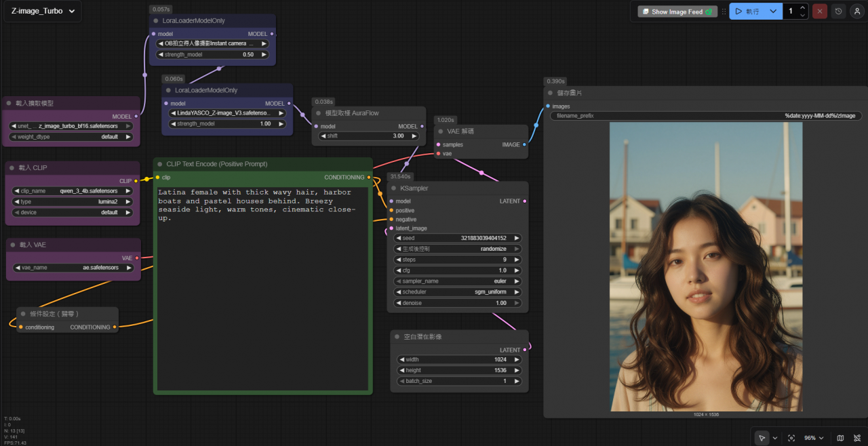
Task: Click the Show Image Feed button
Action: [x=677, y=12]
